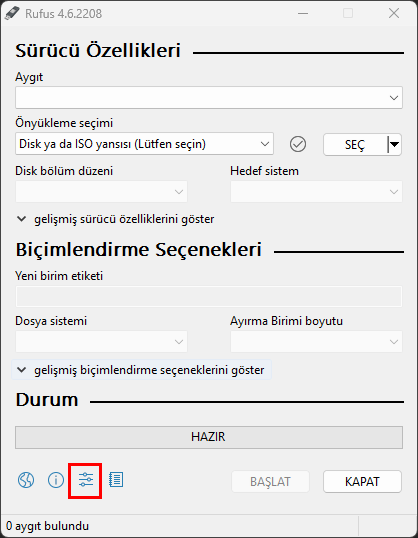This screenshot has width=418, height=538.
Task: Click the checksum checkmark circle icon
Action: (298, 144)
